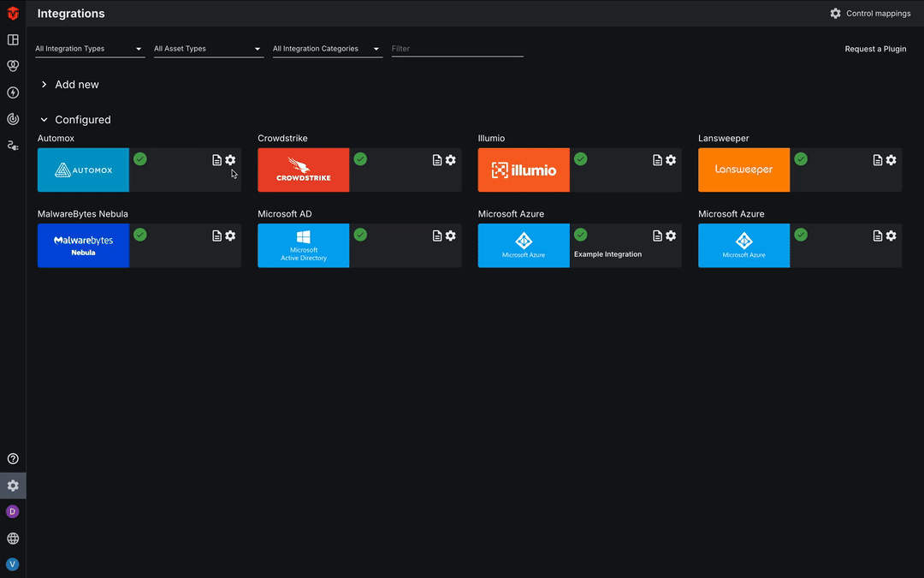Image resolution: width=924 pixels, height=578 pixels.
Task: Click the help question mark icon
Action: click(13, 459)
